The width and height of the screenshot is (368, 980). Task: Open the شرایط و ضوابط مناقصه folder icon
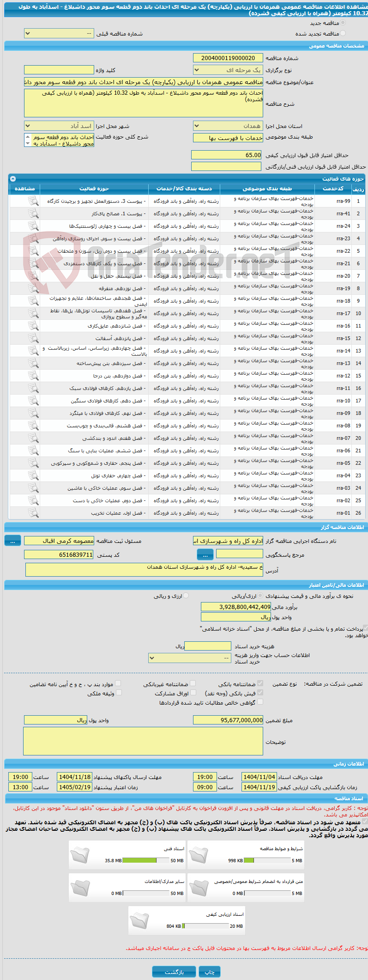click(x=199, y=855)
